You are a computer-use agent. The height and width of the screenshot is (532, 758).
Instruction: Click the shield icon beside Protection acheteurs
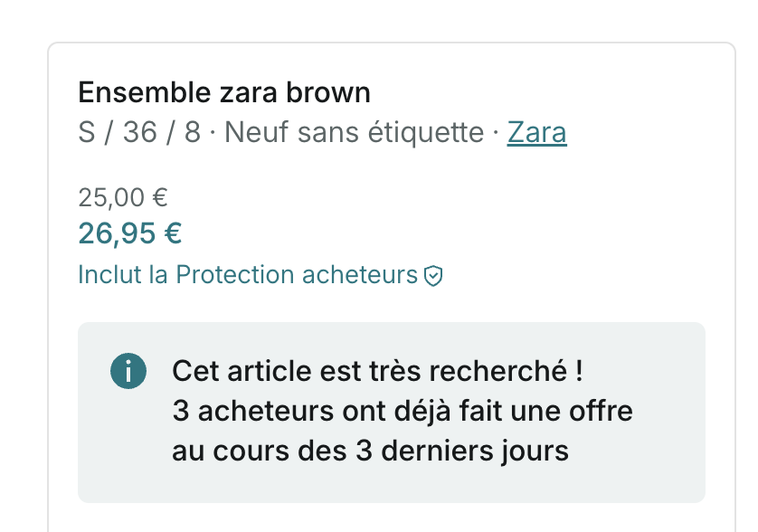coord(434,276)
